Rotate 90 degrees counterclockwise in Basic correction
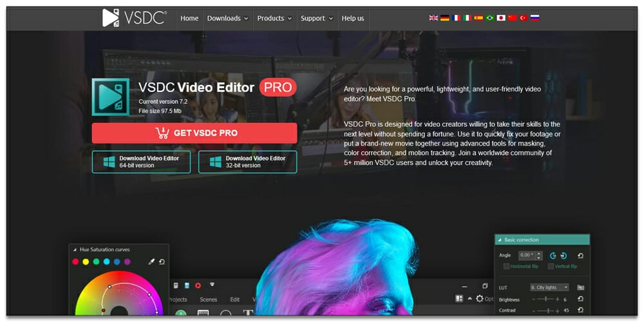This screenshot has height=322, width=644. click(x=553, y=256)
